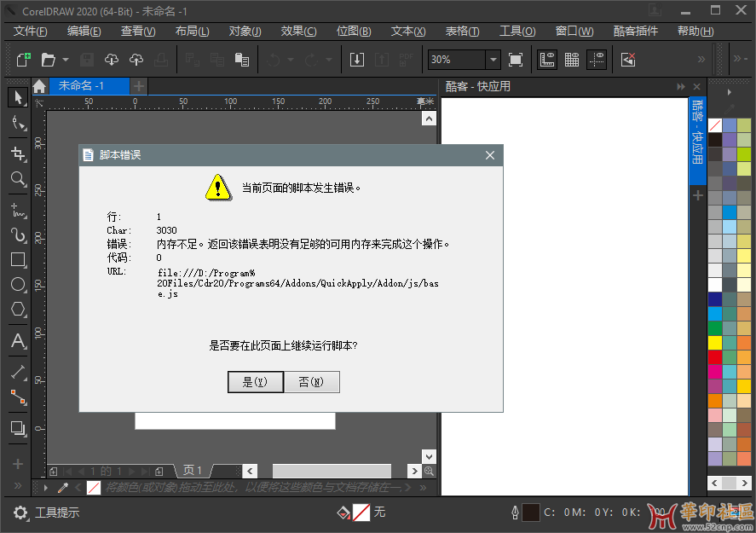Screen dimensions: 756x533
Task: Close the 脚本错误 dialog
Action: 490,155
